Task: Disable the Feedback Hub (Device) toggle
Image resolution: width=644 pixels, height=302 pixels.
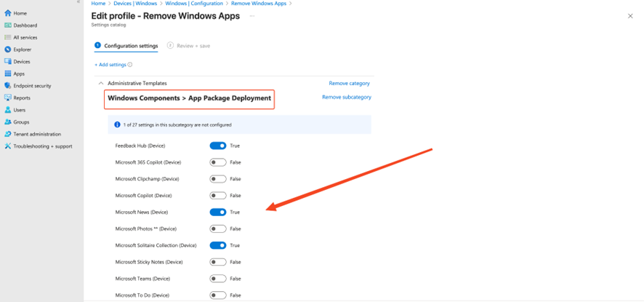Action: click(218, 146)
